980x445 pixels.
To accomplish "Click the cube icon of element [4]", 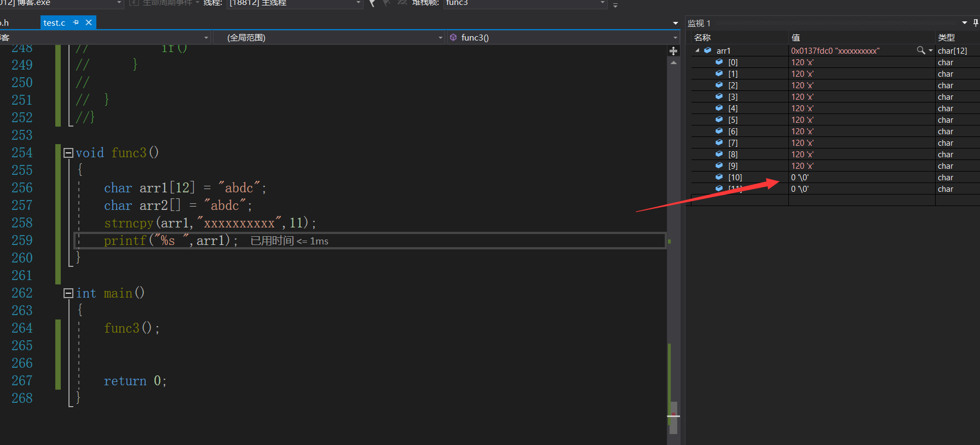I will (719, 108).
